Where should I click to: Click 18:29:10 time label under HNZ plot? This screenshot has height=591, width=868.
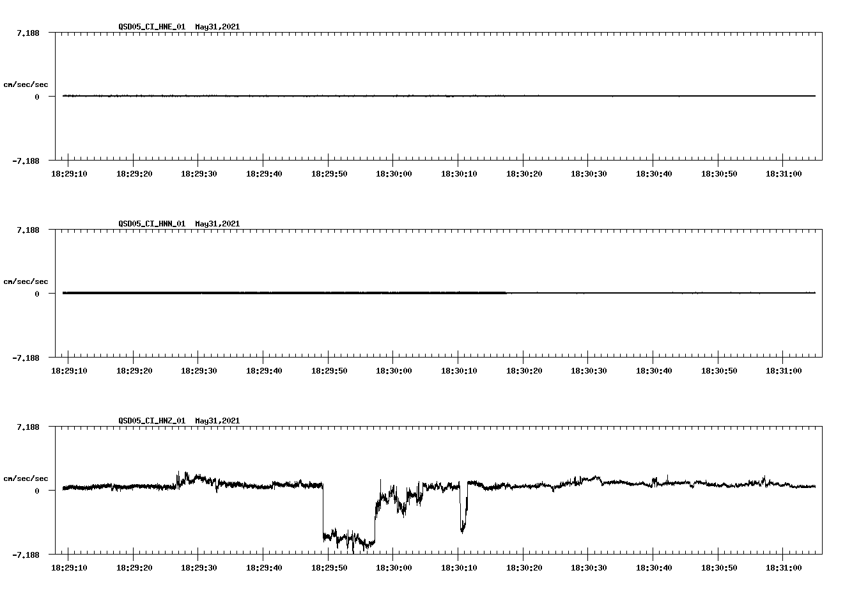(68, 568)
